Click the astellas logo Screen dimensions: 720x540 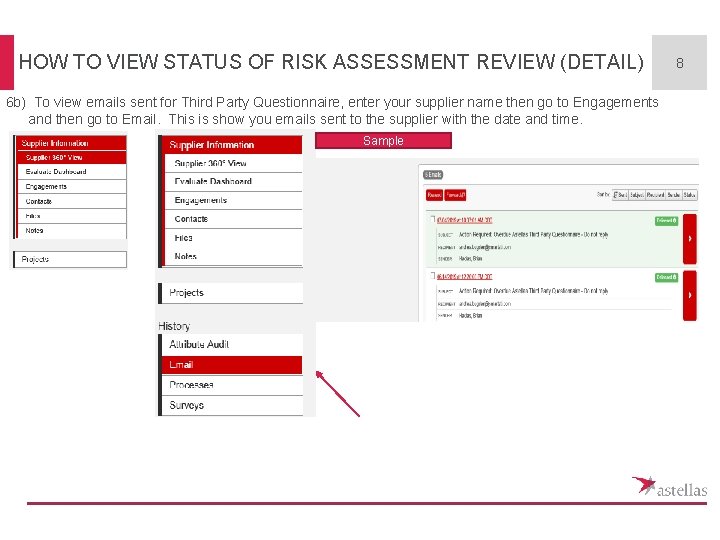(669, 487)
